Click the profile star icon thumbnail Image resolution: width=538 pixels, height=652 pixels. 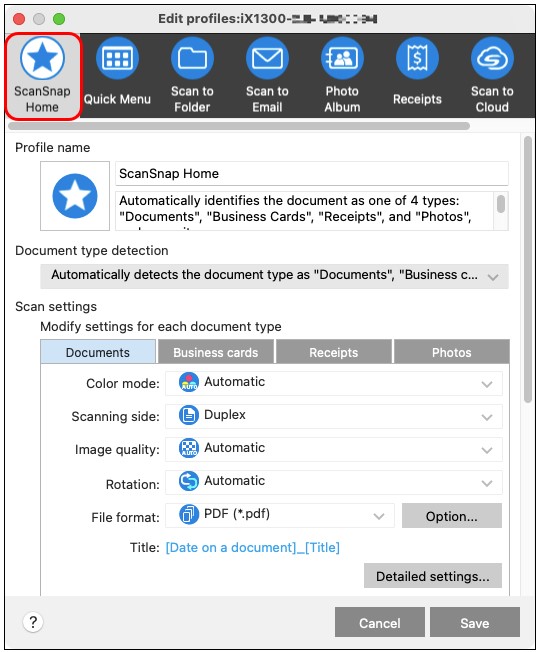click(75, 196)
